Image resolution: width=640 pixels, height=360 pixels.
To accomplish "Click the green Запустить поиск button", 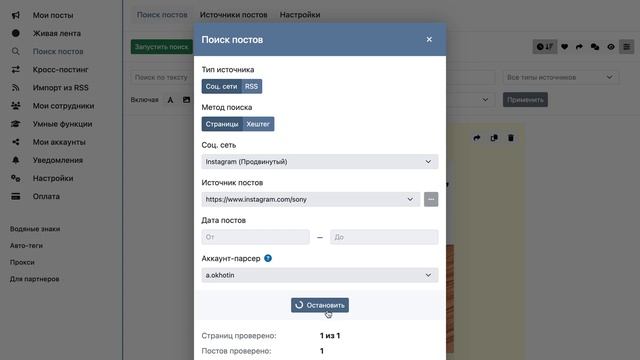I will [162, 47].
